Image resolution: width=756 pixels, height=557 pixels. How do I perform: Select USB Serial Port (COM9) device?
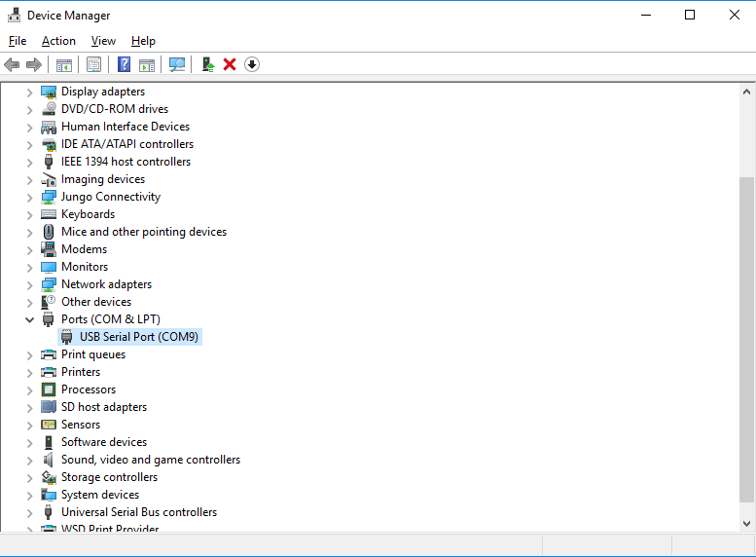click(140, 337)
